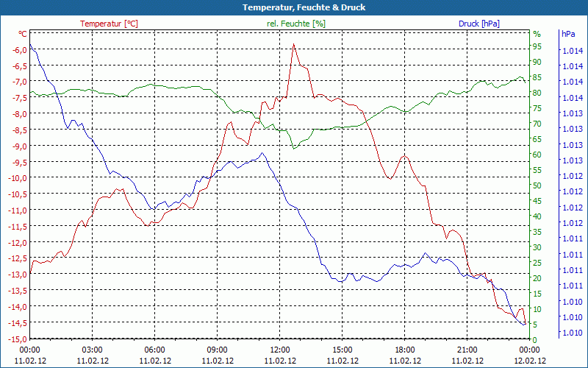This screenshot has height=368, width=588.
Task: Select the red "Temperatur [°C]" legend label
Action: [x=109, y=24]
